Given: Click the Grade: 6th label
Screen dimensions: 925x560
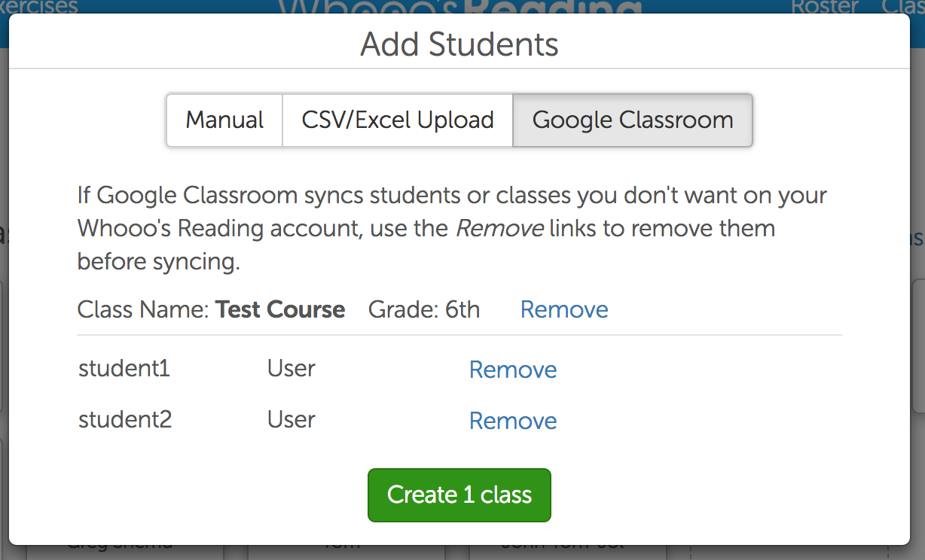Looking at the screenshot, I should 423,309.
